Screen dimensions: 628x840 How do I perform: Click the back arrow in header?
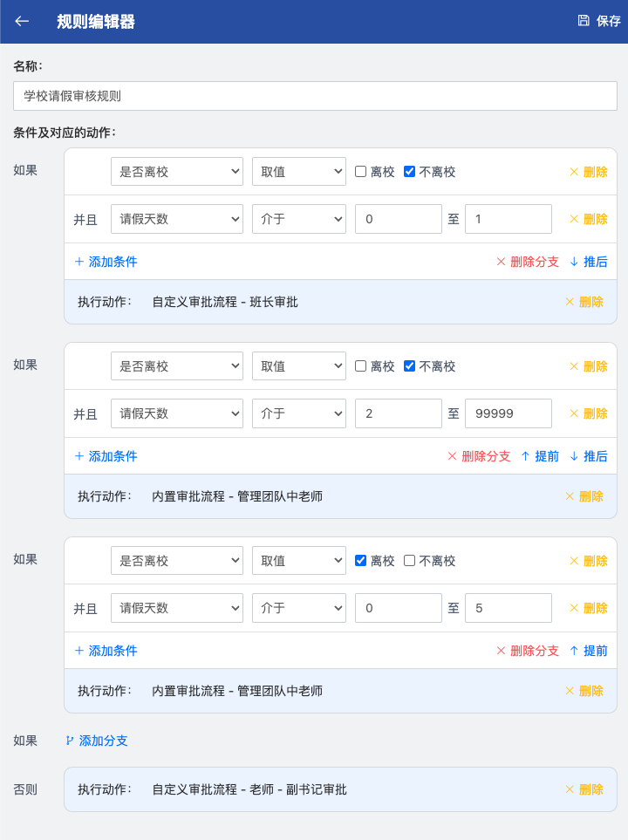coord(22,21)
